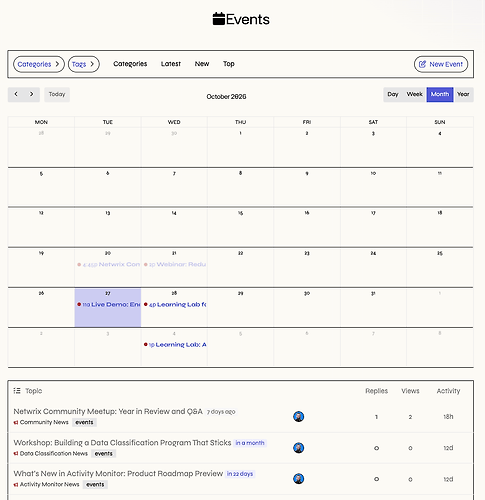Click the calendar icon beside Events heading

point(219,19)
